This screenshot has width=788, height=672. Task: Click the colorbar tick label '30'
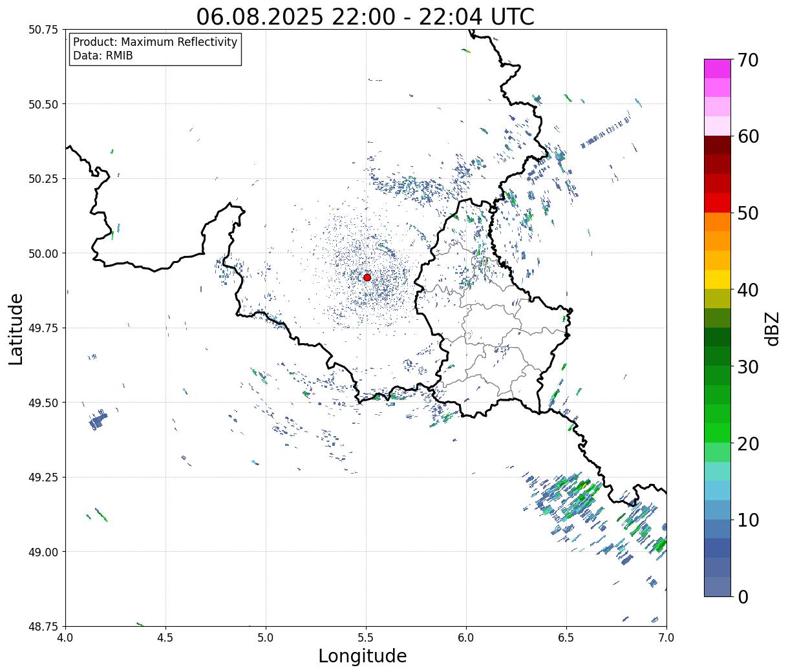click(x=748, y=366)
